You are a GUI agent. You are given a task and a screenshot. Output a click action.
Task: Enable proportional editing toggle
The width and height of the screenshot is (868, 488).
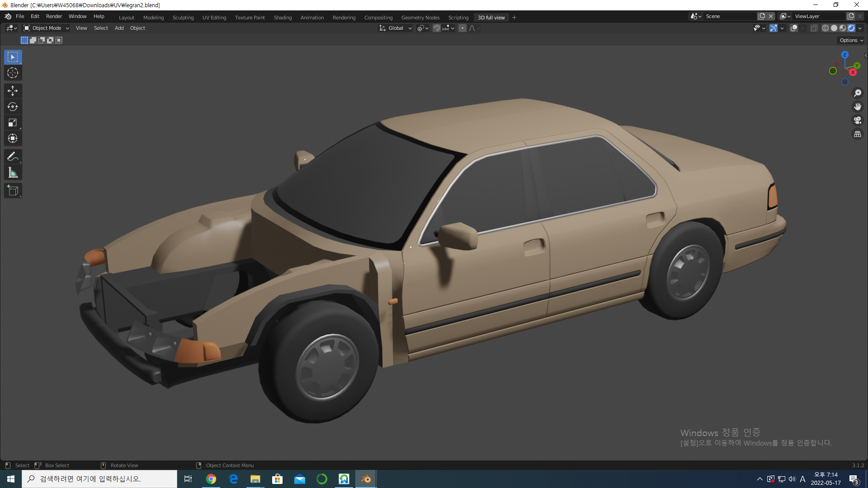pyautogui.click(x=462, y=28)
